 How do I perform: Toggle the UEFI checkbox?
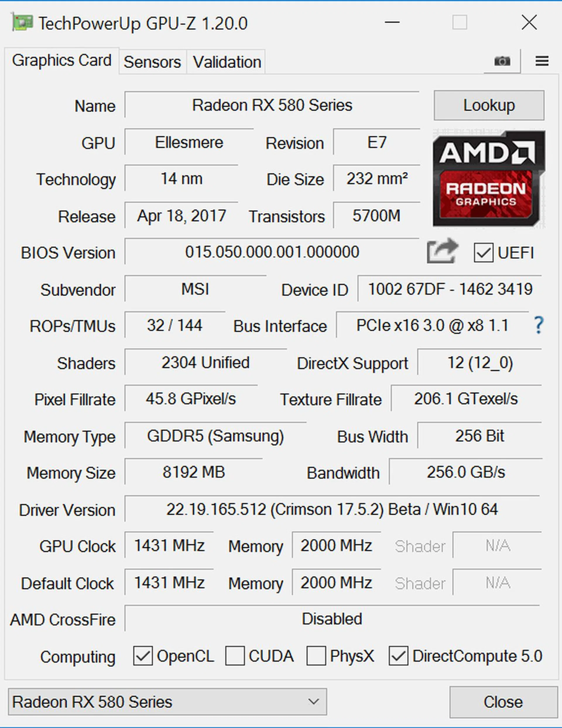pyautogui.click(x=483, y=253)
